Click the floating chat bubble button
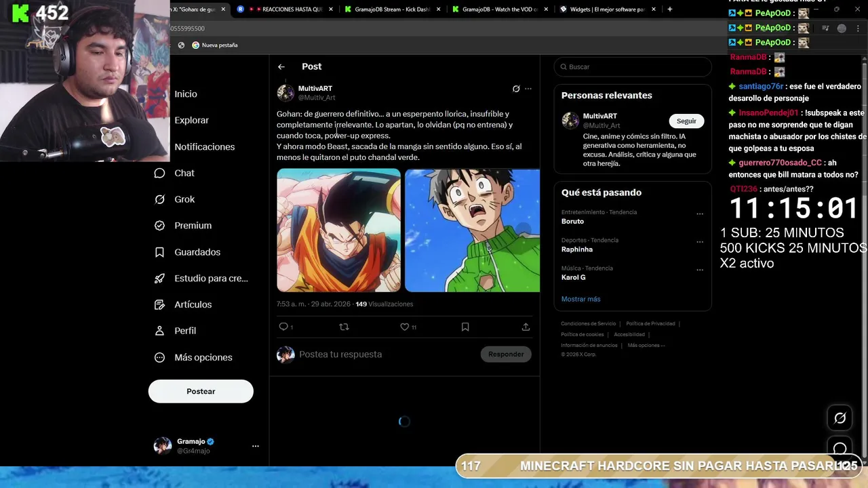The image size is (868, 488). coord(840,448)
